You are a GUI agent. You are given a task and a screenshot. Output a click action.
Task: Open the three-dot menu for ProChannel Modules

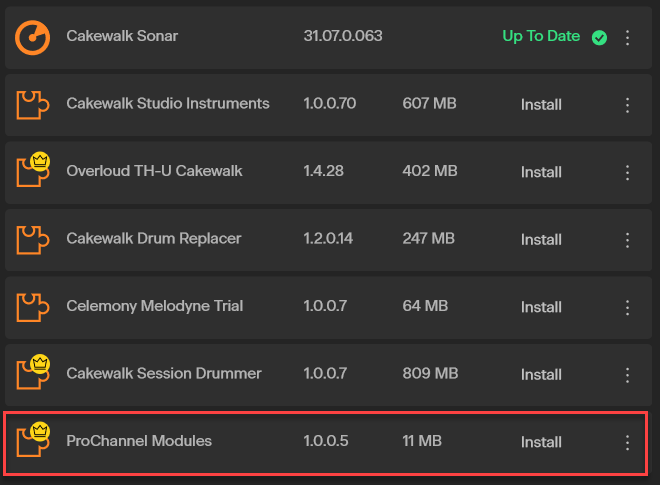[x=627, y=442]
